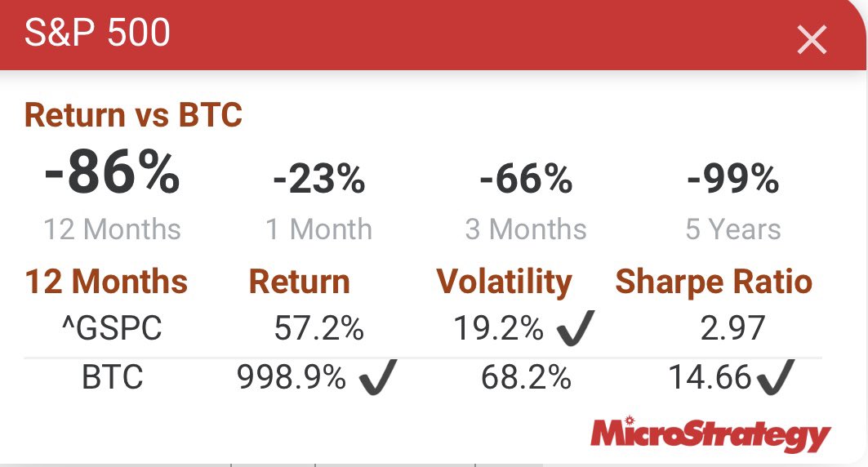Image resolution: width=868 pixels, height=467 pixels.
Task: Select the 12 Months return figure -86%
Action: pos(112,175)
